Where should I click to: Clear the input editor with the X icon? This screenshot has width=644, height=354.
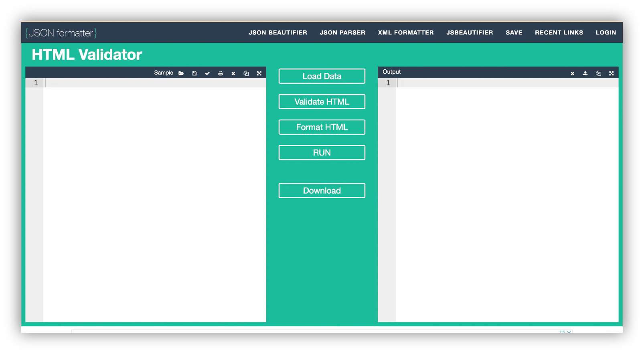coord(233,73)
